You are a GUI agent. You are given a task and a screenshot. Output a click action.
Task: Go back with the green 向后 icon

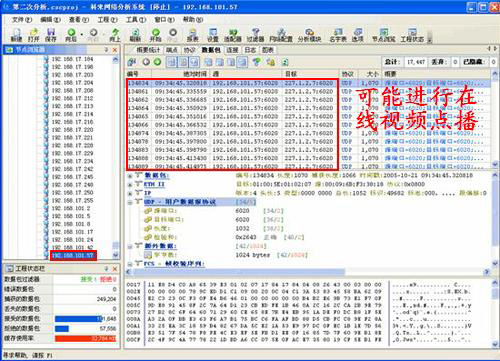click(71, 35)
